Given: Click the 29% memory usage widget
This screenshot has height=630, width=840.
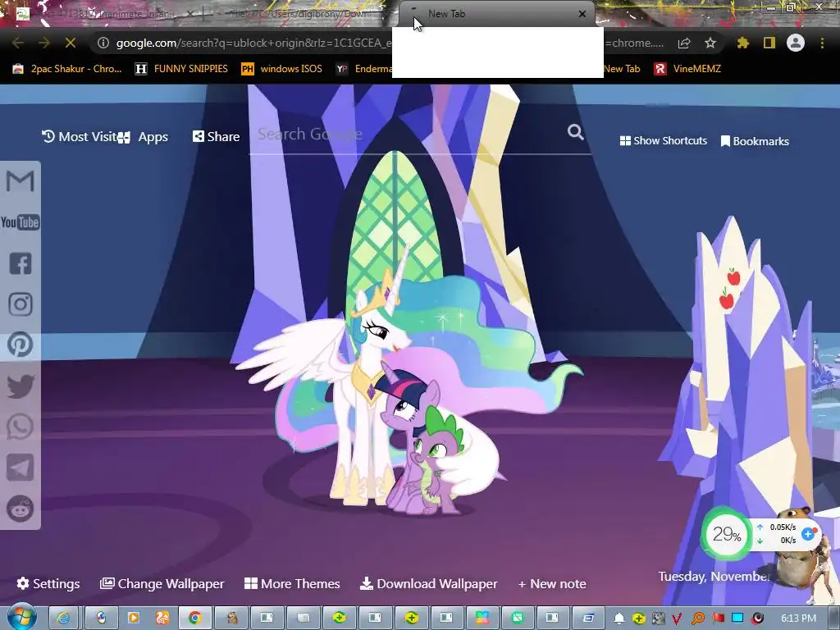Looking at the screenshot, I should (727, 533).
